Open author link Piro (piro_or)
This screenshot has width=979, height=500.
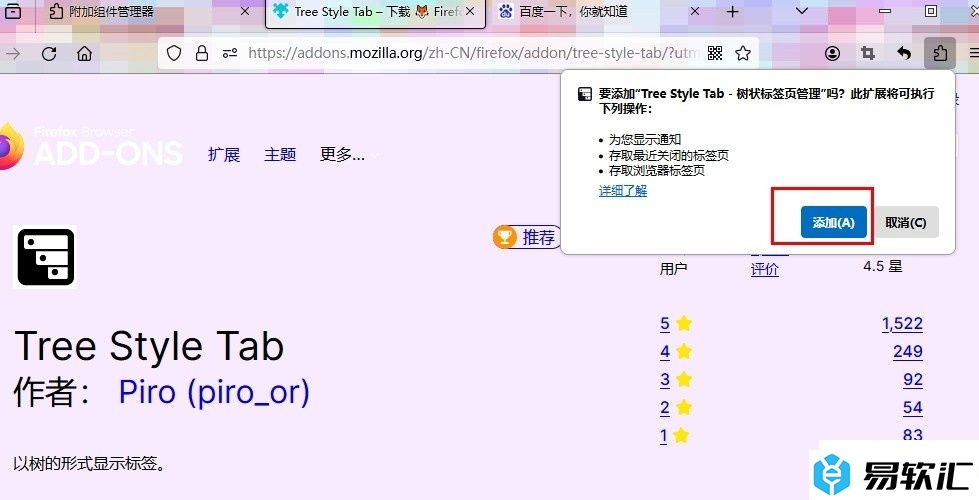point(214,392)
